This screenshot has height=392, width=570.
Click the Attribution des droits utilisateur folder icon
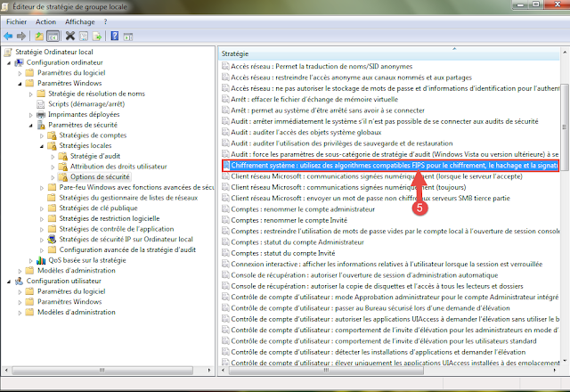pos(63,167)
